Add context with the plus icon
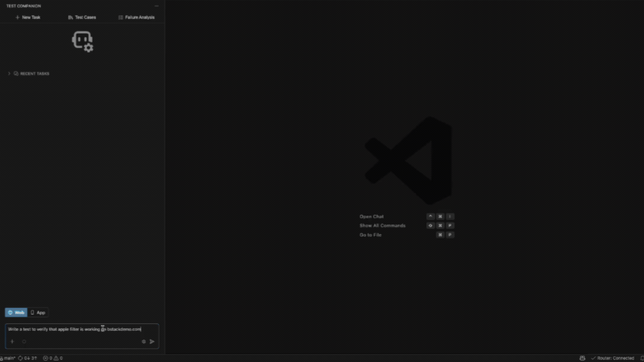This screenshot has width=644, height=362. [x=12, y=341]
